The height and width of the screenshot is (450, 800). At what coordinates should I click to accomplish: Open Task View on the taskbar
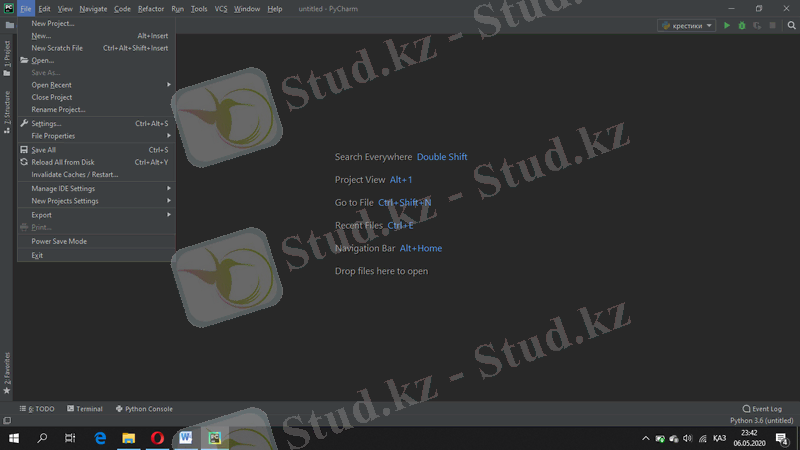pyautogui.click(x=70, y=438)
